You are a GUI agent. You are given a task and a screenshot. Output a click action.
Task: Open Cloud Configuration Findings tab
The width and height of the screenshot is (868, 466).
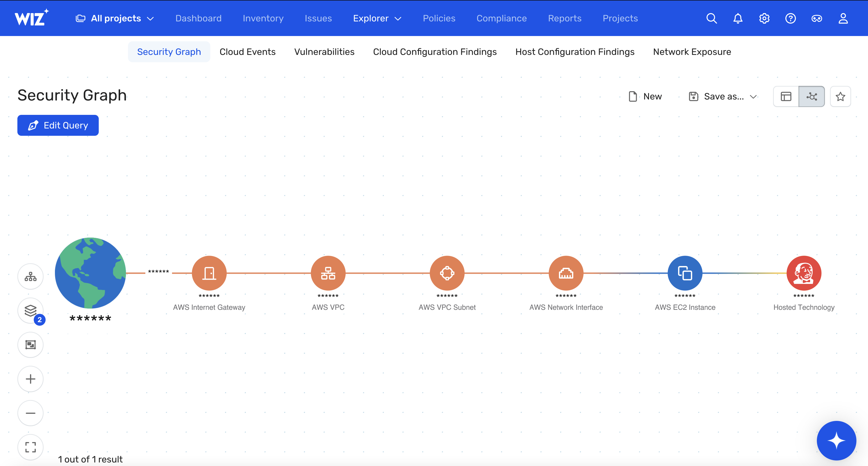pyautogui.click(x=435, y=52)
